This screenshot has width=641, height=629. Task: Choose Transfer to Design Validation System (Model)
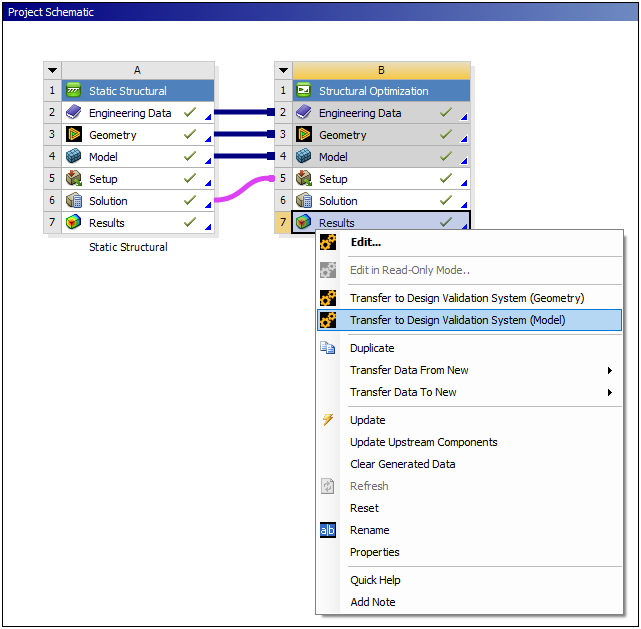coord(457,320)
